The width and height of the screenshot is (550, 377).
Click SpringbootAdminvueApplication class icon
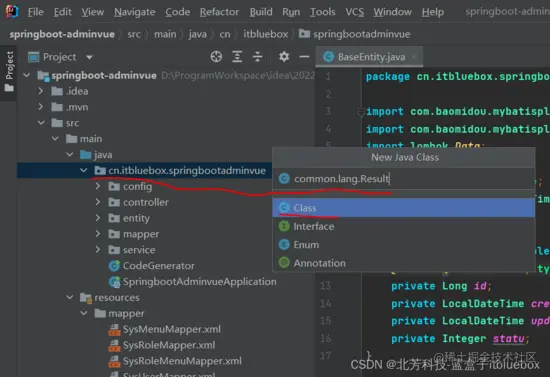(x=114, y=282)
